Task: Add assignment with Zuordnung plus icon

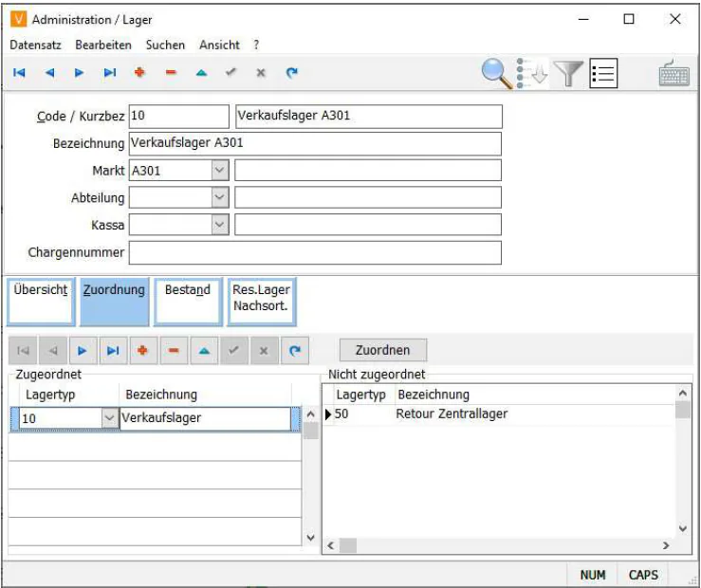Action: [143, 351]
